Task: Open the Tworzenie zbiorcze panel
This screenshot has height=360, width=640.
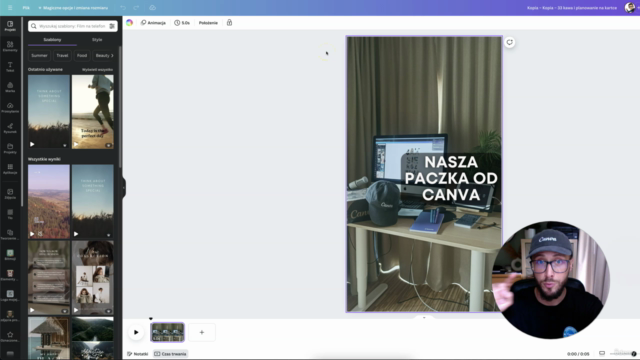Action: click(10, 235)
